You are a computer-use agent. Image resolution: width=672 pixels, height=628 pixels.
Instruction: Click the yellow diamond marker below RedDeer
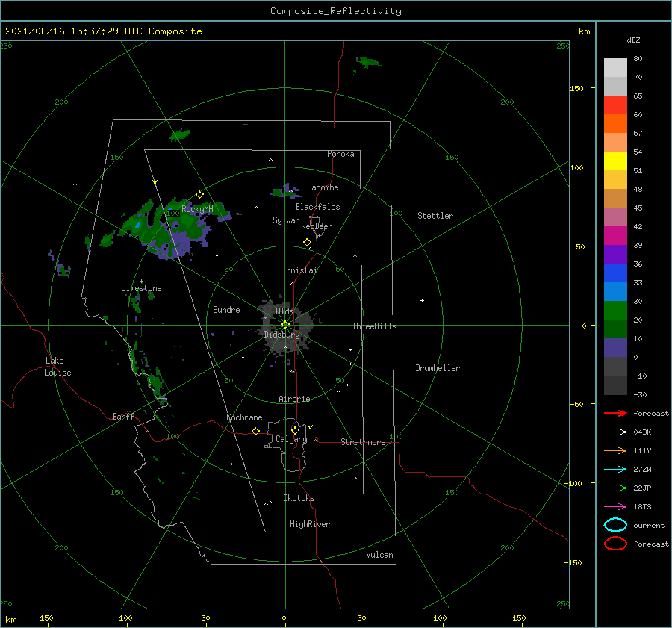coord(308,243)
